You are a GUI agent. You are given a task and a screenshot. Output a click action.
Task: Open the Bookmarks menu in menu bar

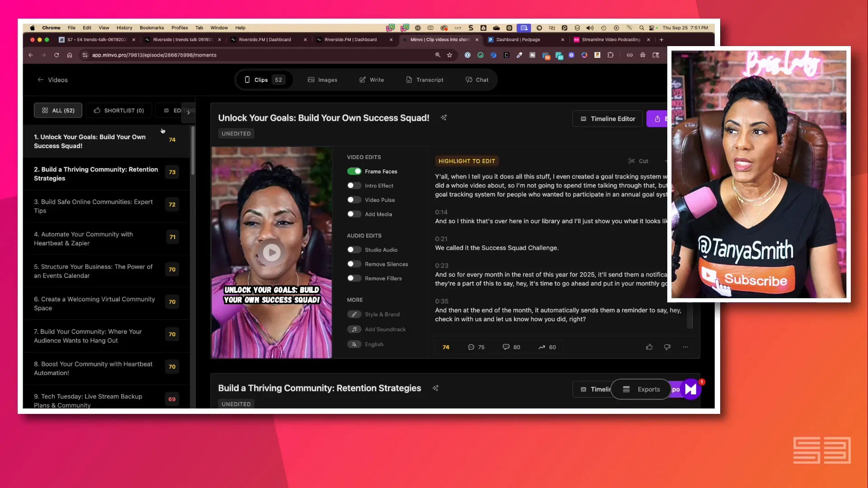[151, 28]
